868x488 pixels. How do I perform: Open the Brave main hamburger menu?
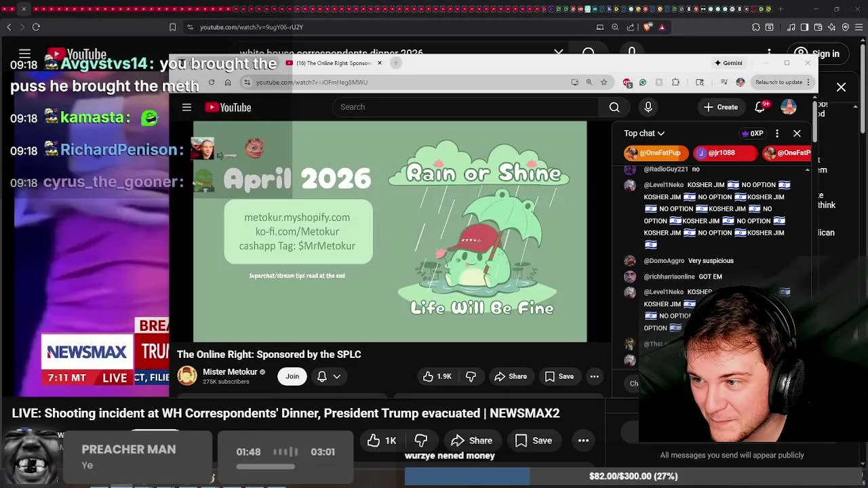[859, 27]
